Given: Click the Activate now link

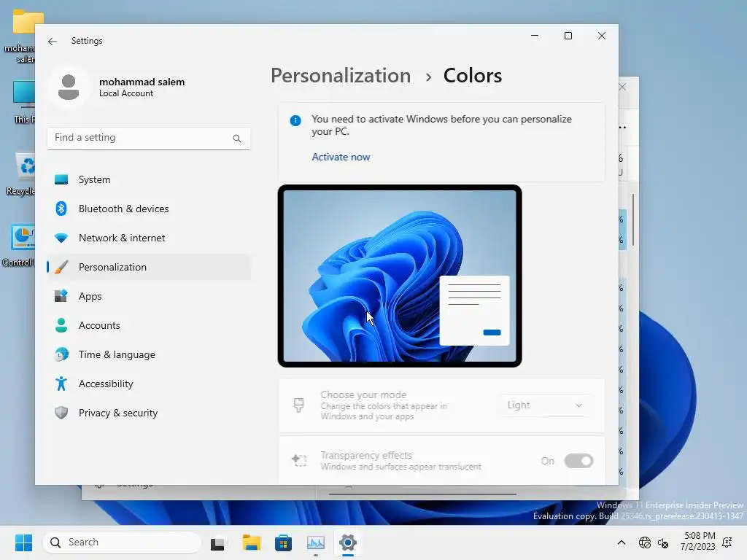Looking at the screenshot, I should 341,157.
